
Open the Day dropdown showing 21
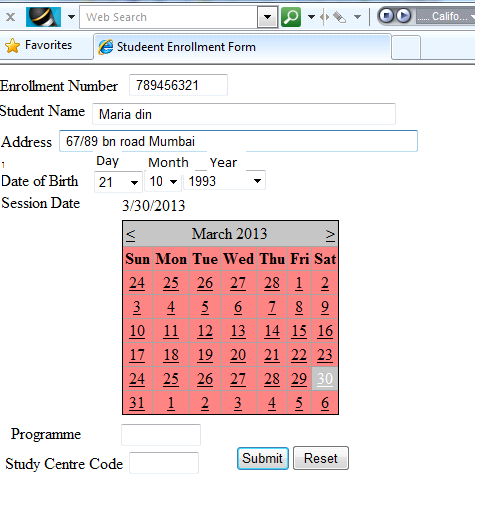coord(118,182)
